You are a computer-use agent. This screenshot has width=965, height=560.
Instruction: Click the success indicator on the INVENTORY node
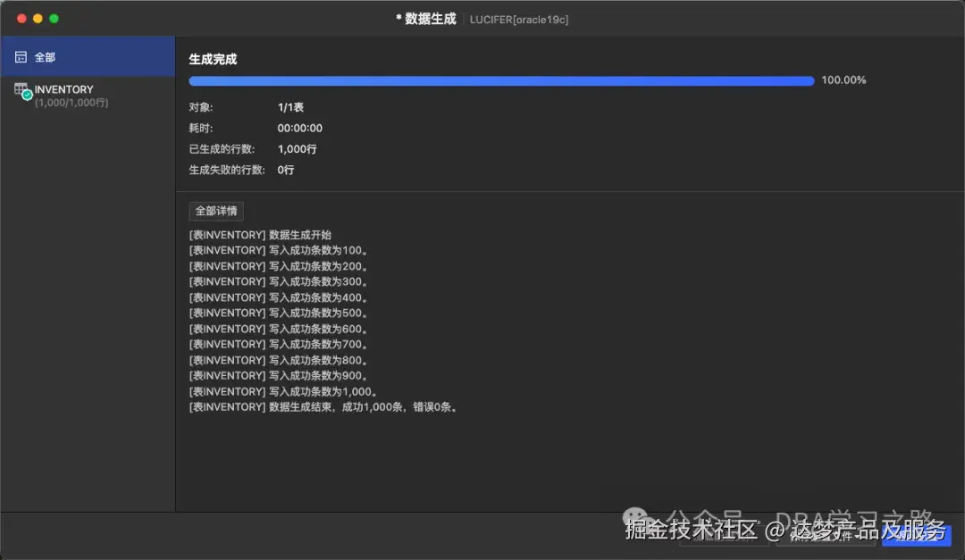pyautogui.click(x=27, y=95)
